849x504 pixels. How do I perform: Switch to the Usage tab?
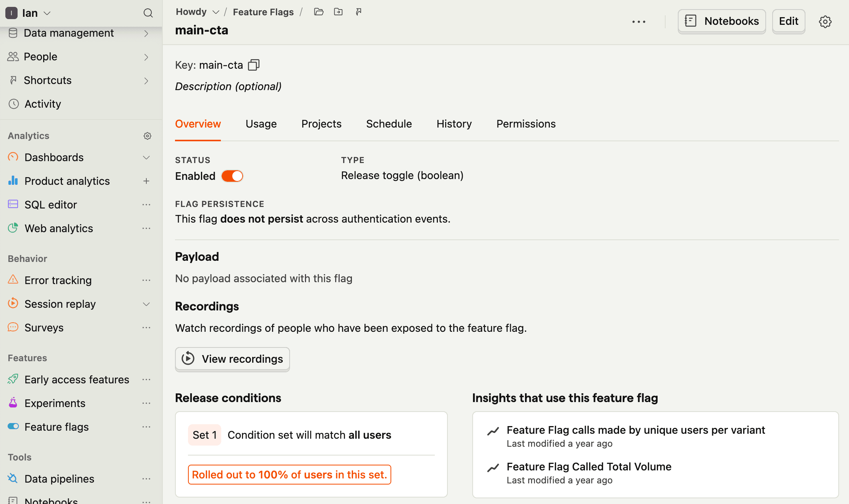tap(261, 124)
